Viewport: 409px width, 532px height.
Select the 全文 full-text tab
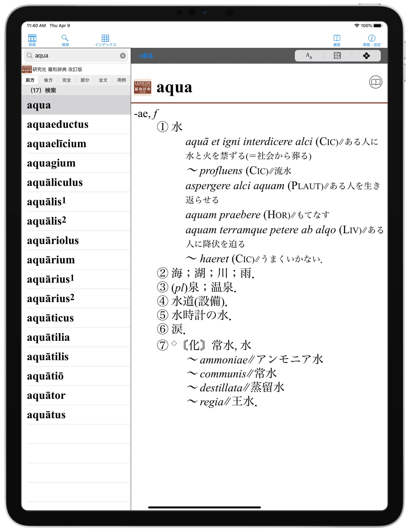[103, 80]
